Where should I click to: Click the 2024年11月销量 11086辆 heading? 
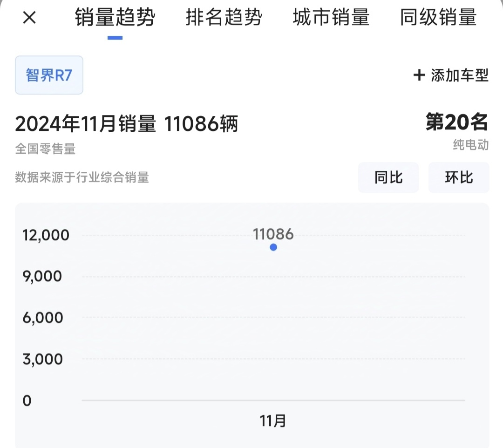(x=126, y=124)
